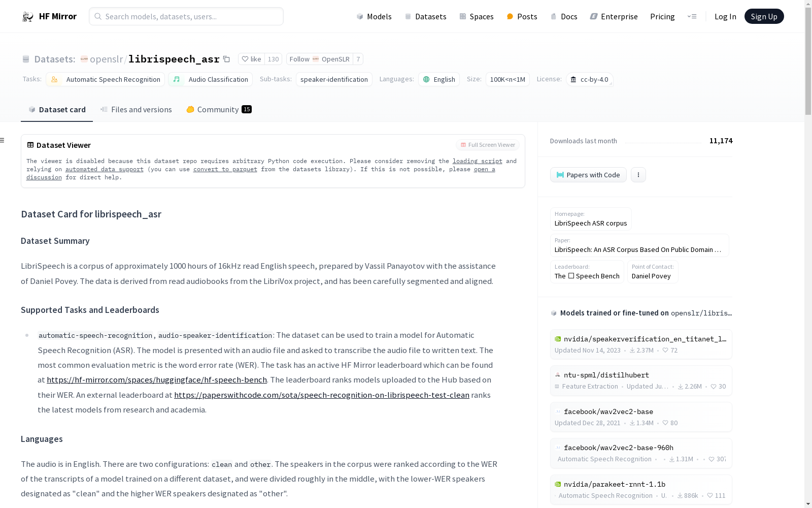Click the heart like button
This screenshot has width=812, height=508.
coord(251,59)
